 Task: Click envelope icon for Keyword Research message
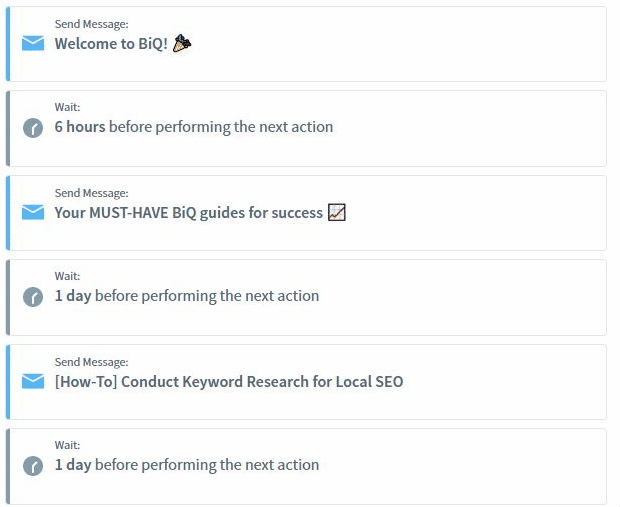[x=33, y=381]
